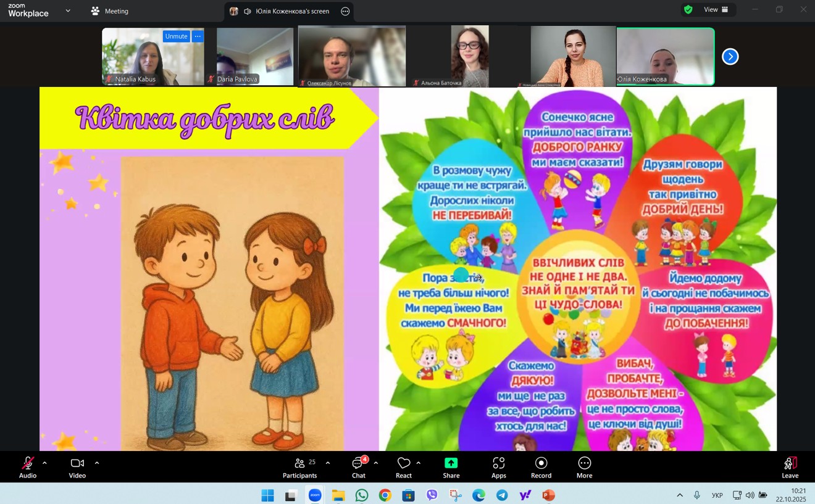Expand the Participants options arrow
Image resolution: width=815 pixels, height=504 pixels.
(x=327, y=463)
